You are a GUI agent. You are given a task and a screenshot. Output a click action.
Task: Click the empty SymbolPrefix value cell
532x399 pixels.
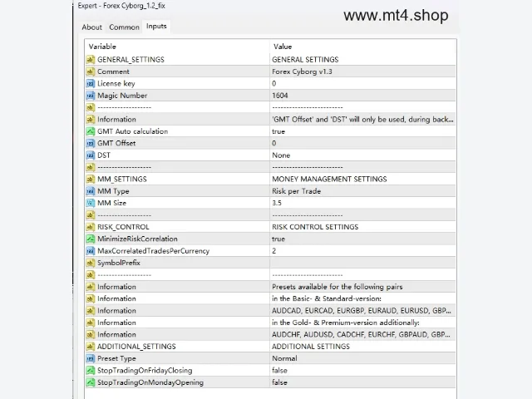tap(362, 263)
